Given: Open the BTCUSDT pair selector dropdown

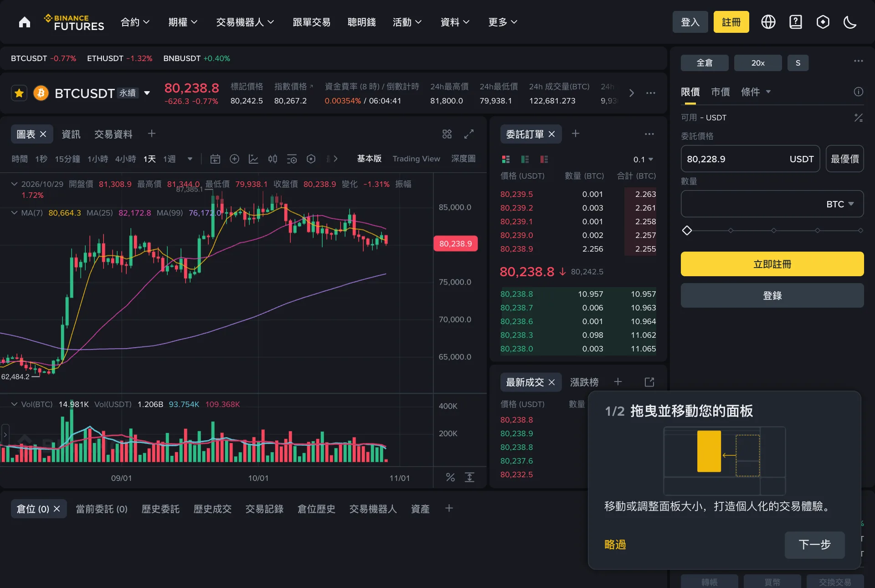Looking at the screenshot, I should (147, 93).
